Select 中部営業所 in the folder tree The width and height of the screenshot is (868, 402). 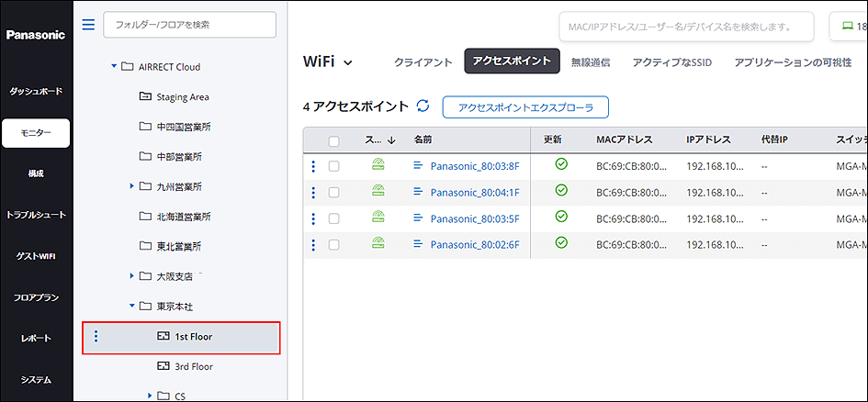coord(179,157)
